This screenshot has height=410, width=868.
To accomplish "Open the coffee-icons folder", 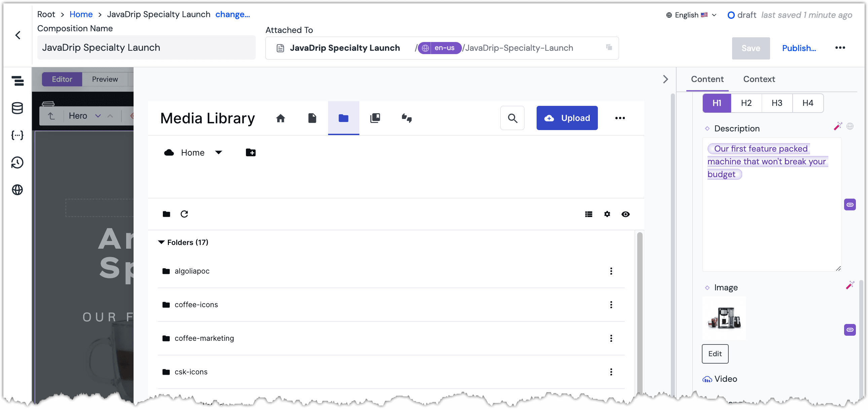I will (196, 305).
